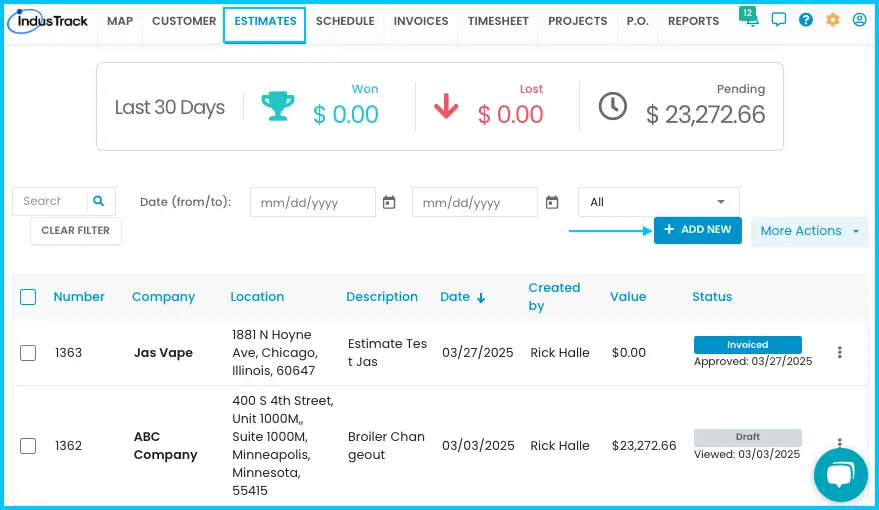Check the box for estimate 1363
Screen dimensions: 879x510
click(28, 353)
